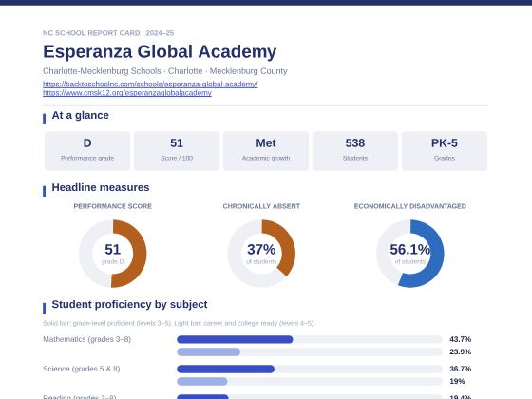This screenshot has width=532, height=399.
Task: Click the Headline measures heading
Action: point(101,187)
